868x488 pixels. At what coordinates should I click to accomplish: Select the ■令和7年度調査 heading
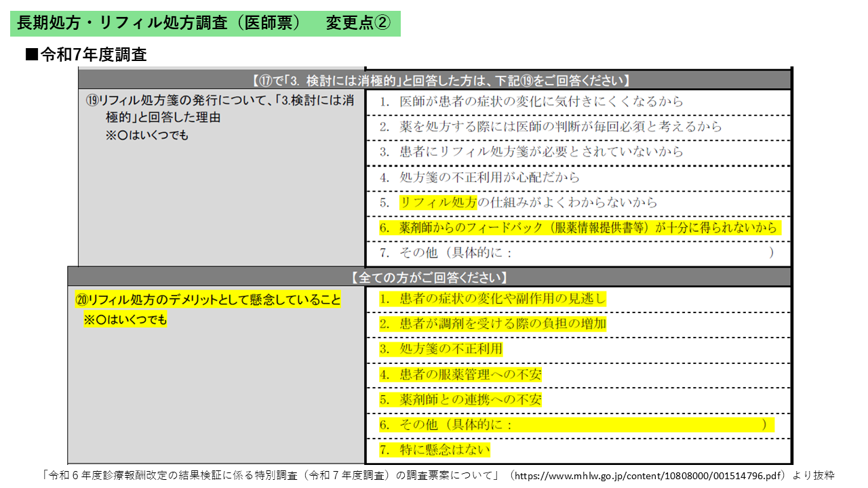pyautogui.click(x=85, y=56)
